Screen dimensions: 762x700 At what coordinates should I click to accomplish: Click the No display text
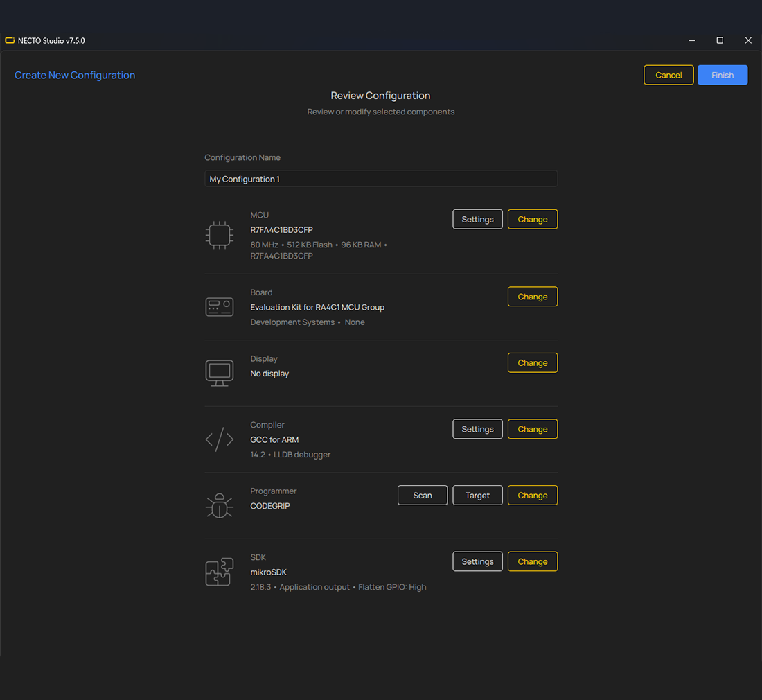[269, 374]
